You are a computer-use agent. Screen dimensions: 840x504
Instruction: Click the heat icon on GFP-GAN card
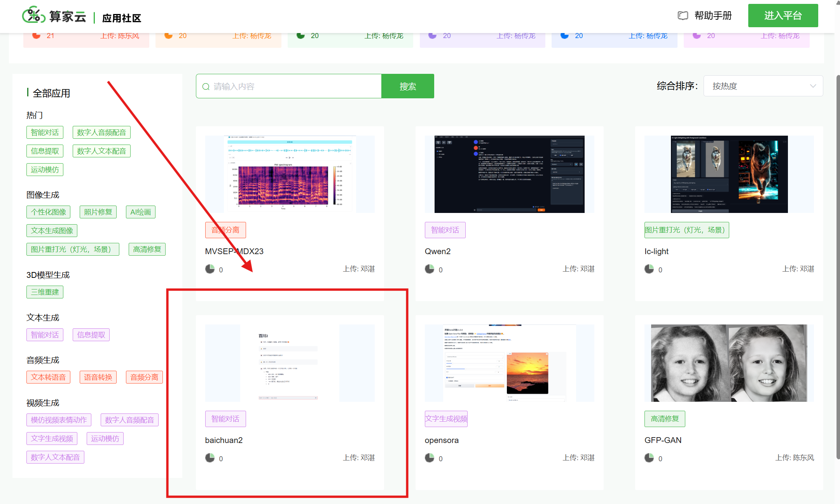(649, 458)
